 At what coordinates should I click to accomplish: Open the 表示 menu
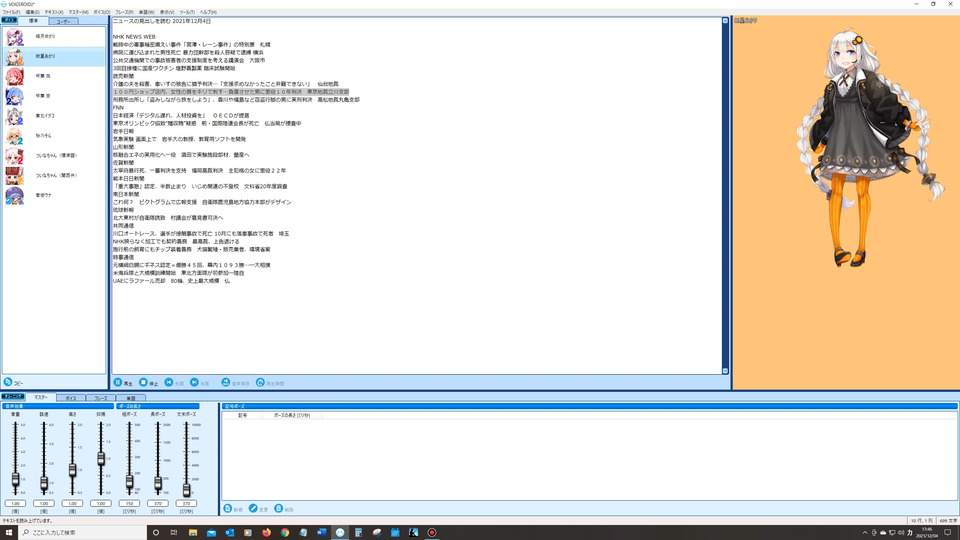point(167,12)
